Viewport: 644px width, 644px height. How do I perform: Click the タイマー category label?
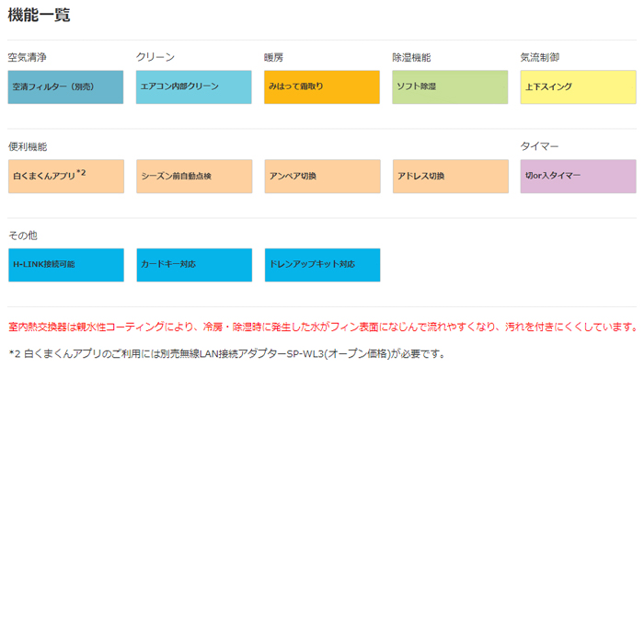click(x=539, y=146)
